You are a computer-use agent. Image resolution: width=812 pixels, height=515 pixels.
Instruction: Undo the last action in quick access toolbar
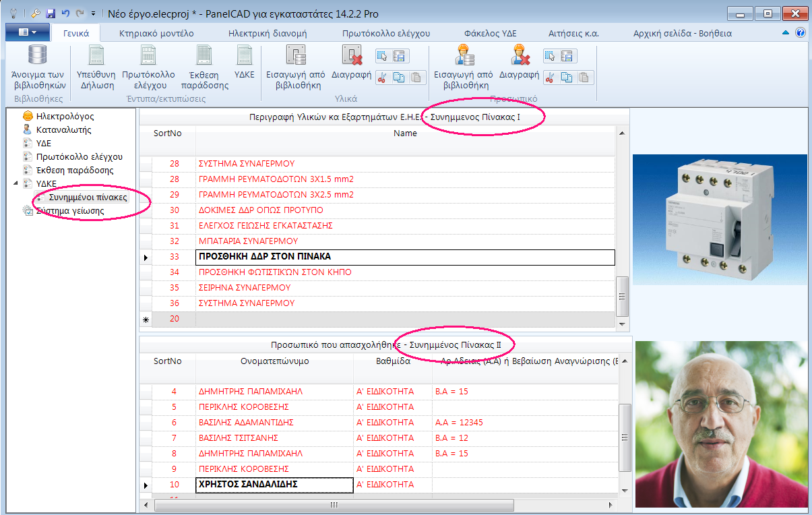click(x=65, y=13)
